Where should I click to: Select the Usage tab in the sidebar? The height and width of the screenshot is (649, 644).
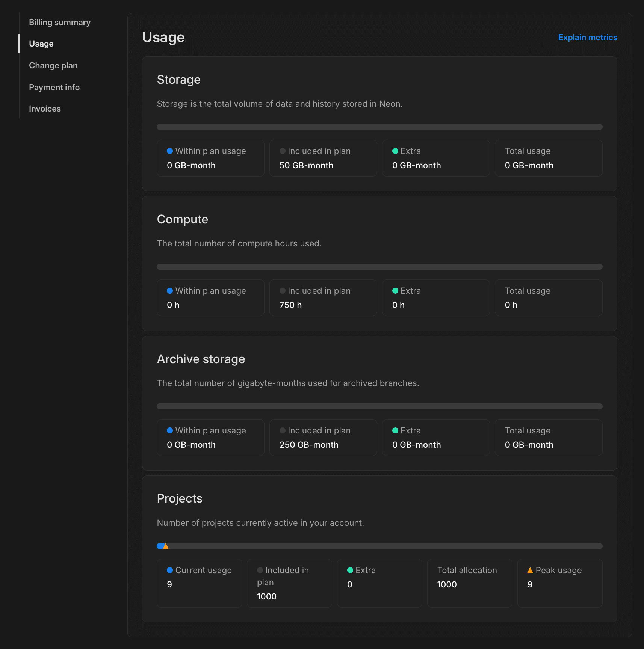[41, 44]
